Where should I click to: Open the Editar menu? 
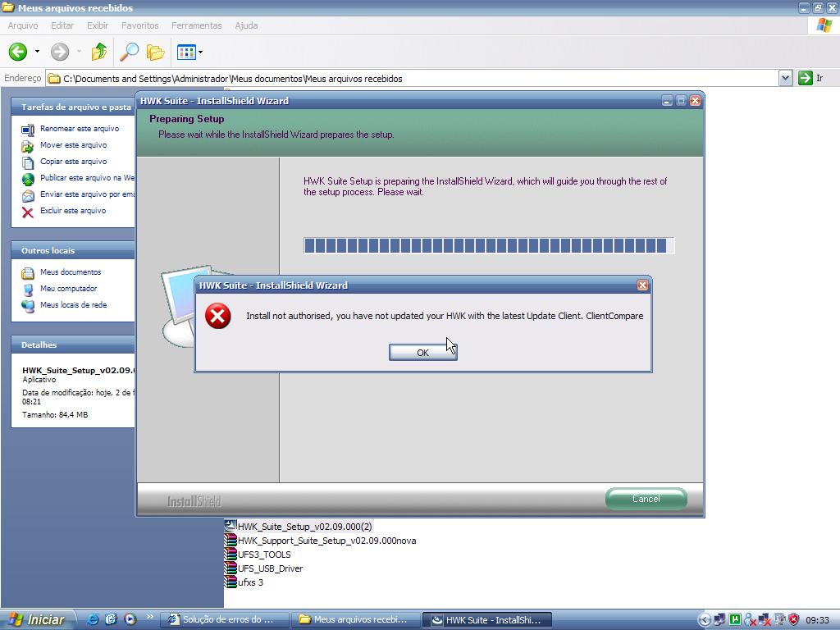click(x=62, y=25)
